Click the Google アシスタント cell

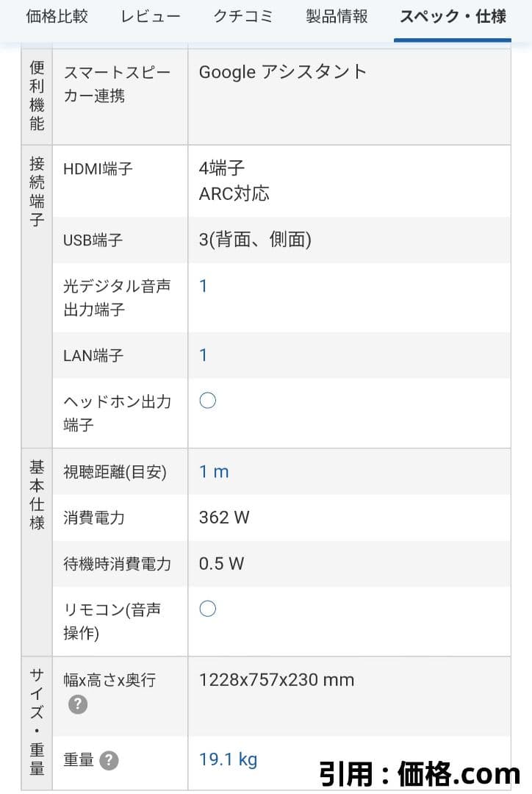point(283,72)
